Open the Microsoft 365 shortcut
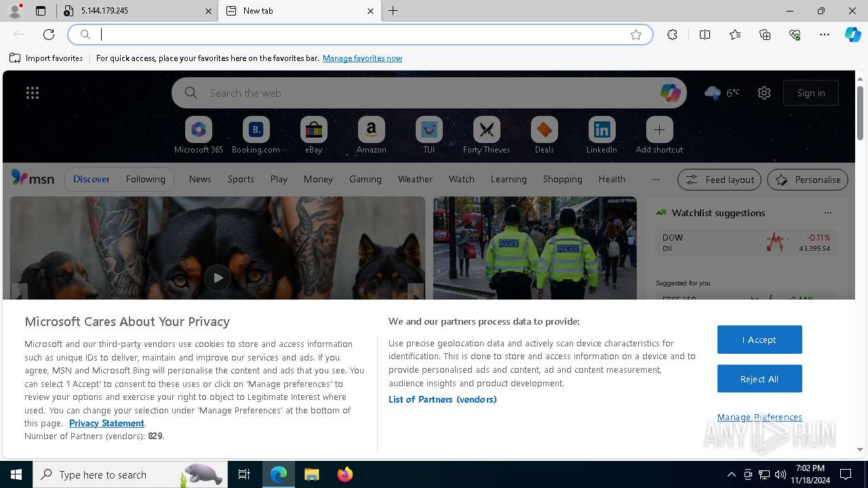This screenshot has width=868, height=488. pyautogui.click(x=199, y=136)
